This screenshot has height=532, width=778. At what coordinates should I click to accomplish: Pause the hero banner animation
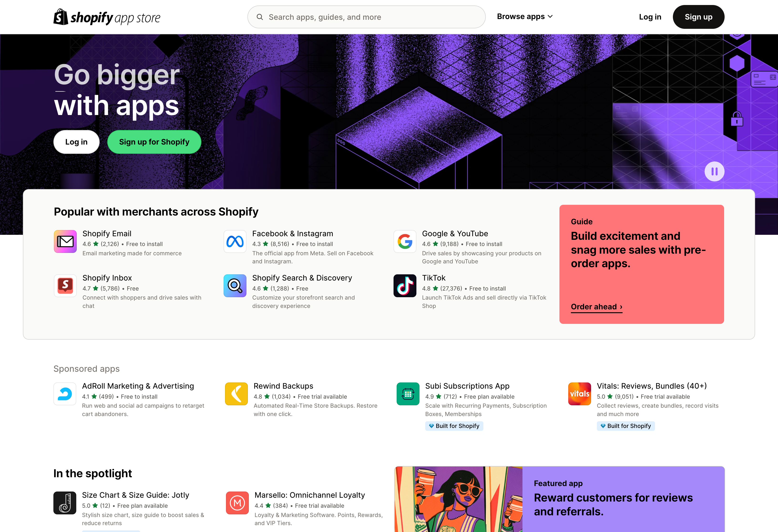pos(714,171)
